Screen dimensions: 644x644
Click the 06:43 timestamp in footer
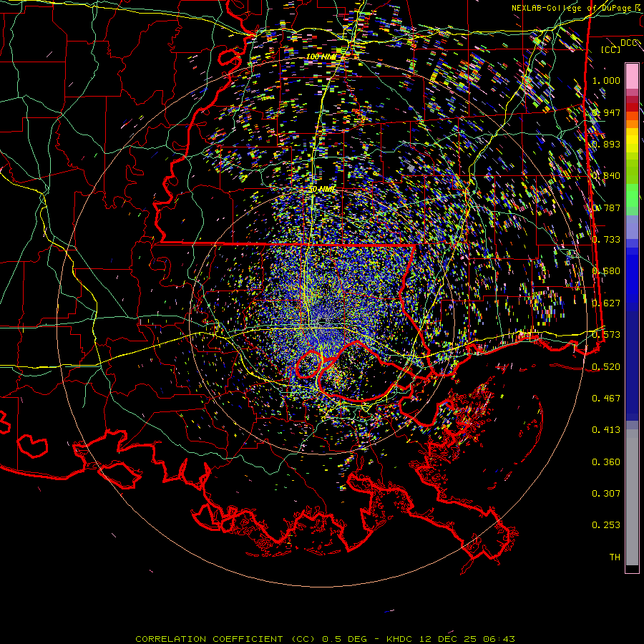pos(498,639)
